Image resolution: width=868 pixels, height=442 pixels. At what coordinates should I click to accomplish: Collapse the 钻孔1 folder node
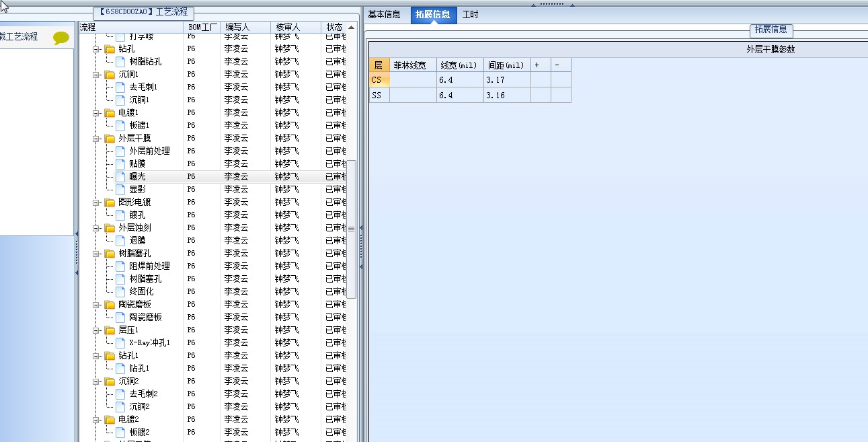click(x=96, y=356)
